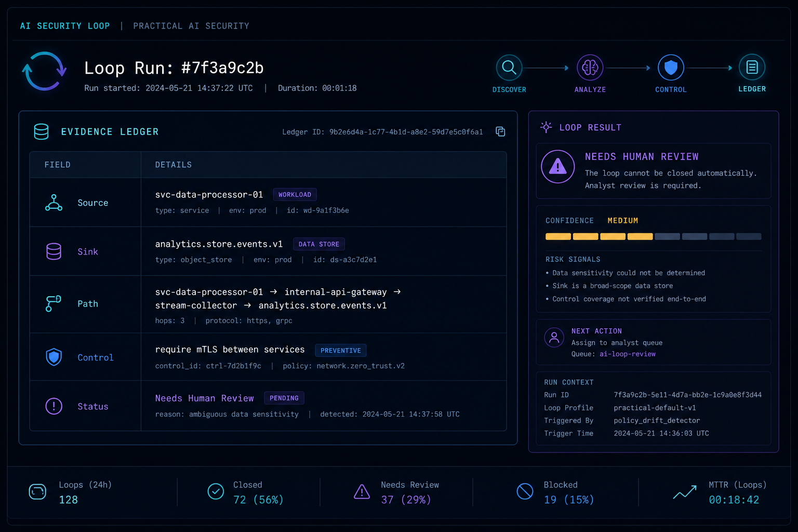Open the ai-loop-review queue link
The width and height of the screenshot is (798, 532).
click(x=628, y=354)
